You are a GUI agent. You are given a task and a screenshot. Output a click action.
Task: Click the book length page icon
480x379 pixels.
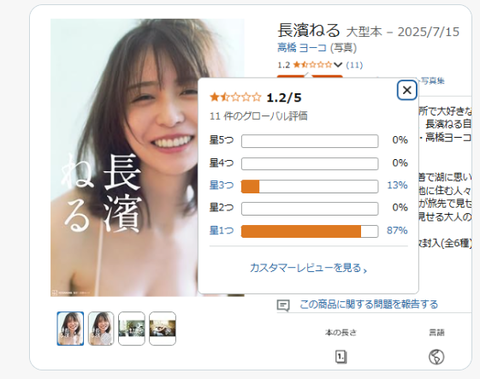[x=341, y=357]
